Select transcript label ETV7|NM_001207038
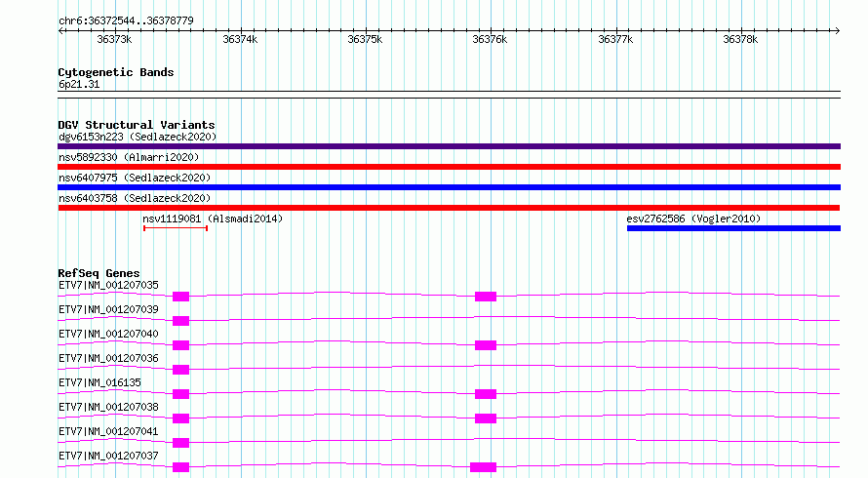Screen dimensions: 868x478 (108, 407)
